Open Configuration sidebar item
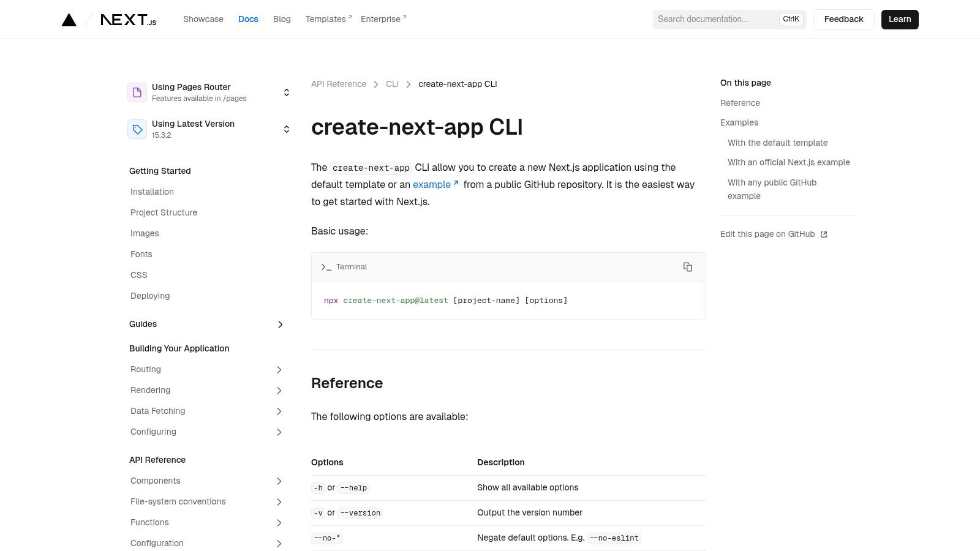Viewport: 980px width, 551px height. (157, 543)
